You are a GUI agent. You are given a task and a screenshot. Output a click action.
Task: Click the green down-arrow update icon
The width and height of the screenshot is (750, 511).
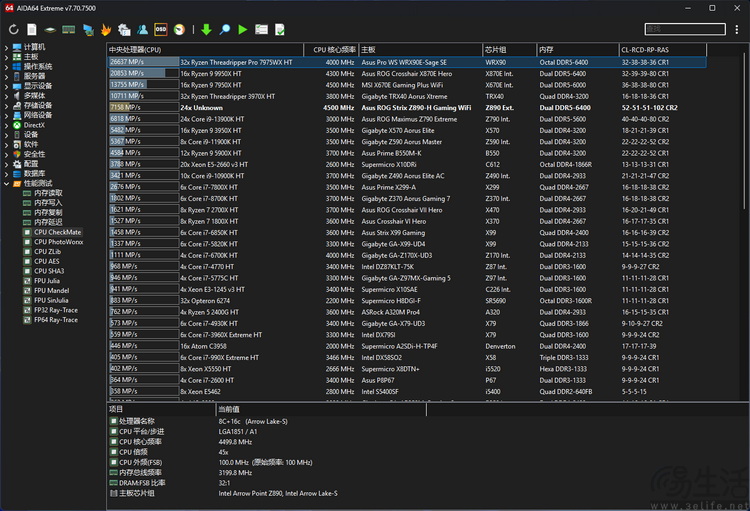pyautogui.click(x=206, y=30)
